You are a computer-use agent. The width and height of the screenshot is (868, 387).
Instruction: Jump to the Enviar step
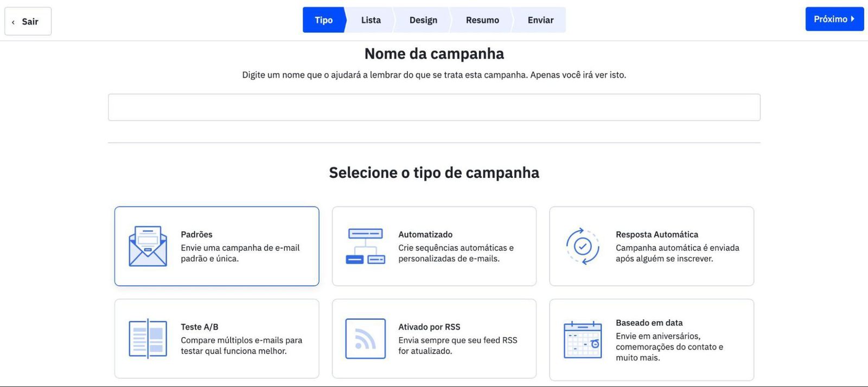[540, 20]
